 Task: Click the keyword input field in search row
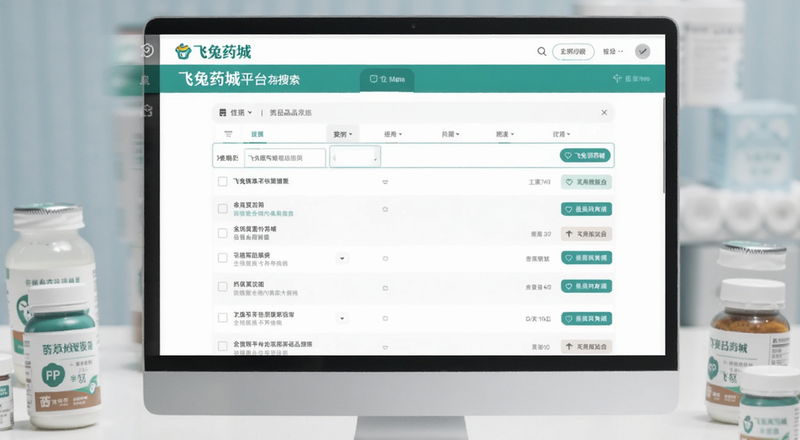(285, 158)
